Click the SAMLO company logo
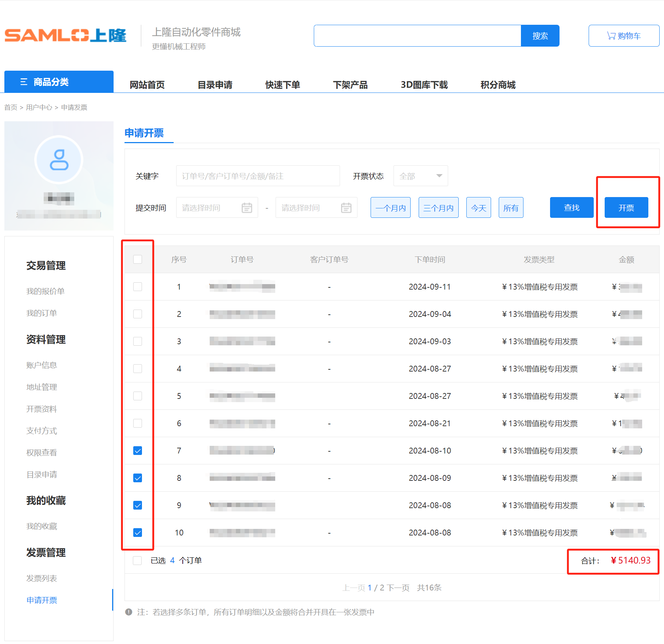Screen dimensions: 664x644 pos(66,36)
